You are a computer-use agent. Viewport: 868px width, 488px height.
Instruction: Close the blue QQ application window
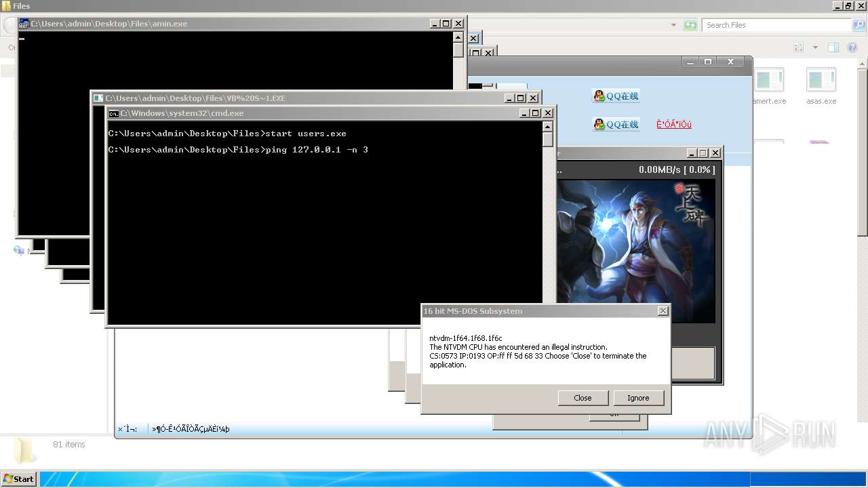tap(731, 62)
